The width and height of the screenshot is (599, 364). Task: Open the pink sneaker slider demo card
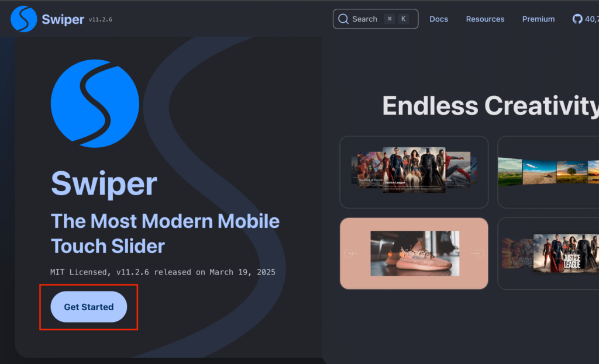(414, 254)
